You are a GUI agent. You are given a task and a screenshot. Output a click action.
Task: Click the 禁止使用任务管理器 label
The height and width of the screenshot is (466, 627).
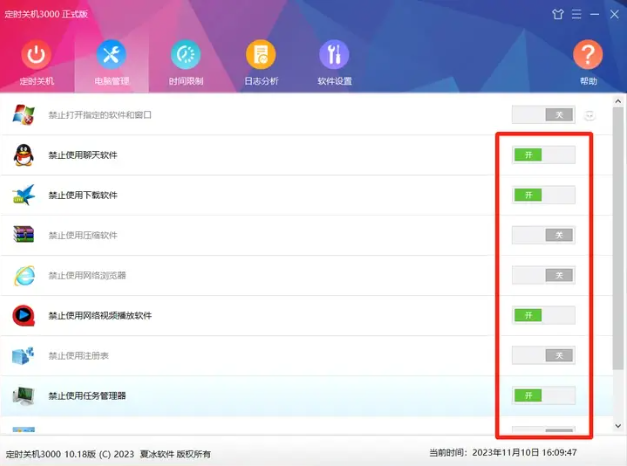(x=87, y=396)
